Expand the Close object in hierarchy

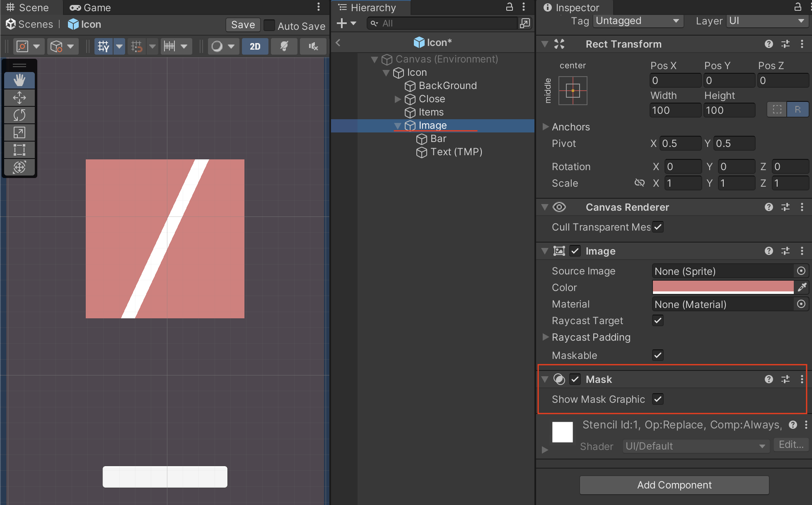(398, 99)
